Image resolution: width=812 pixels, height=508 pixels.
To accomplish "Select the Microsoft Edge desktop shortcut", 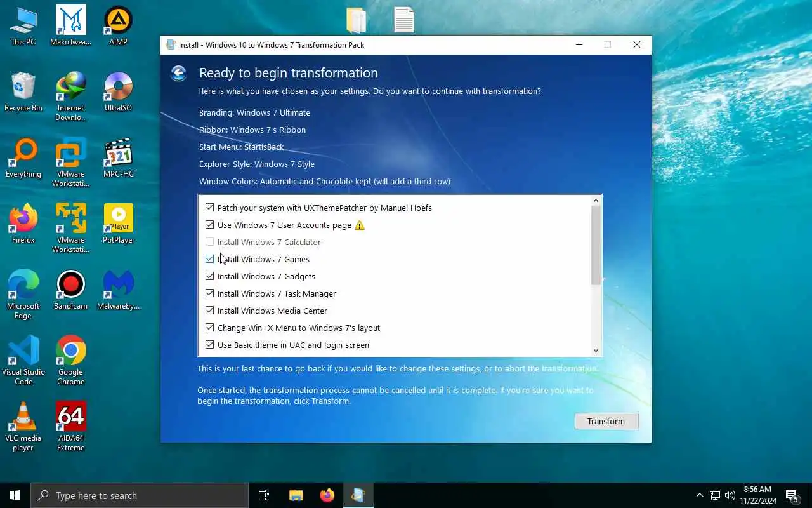I will pyautogui.click(x=23, y=295).
